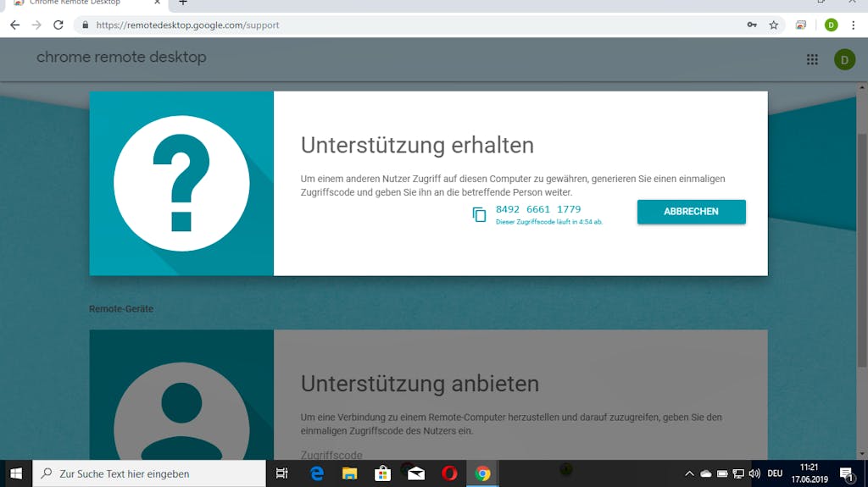Image resolution: width=868 pixels, height=487 pixels.
Task: Open File Explorer from the taskbar
Action: [x=349, y=473]
